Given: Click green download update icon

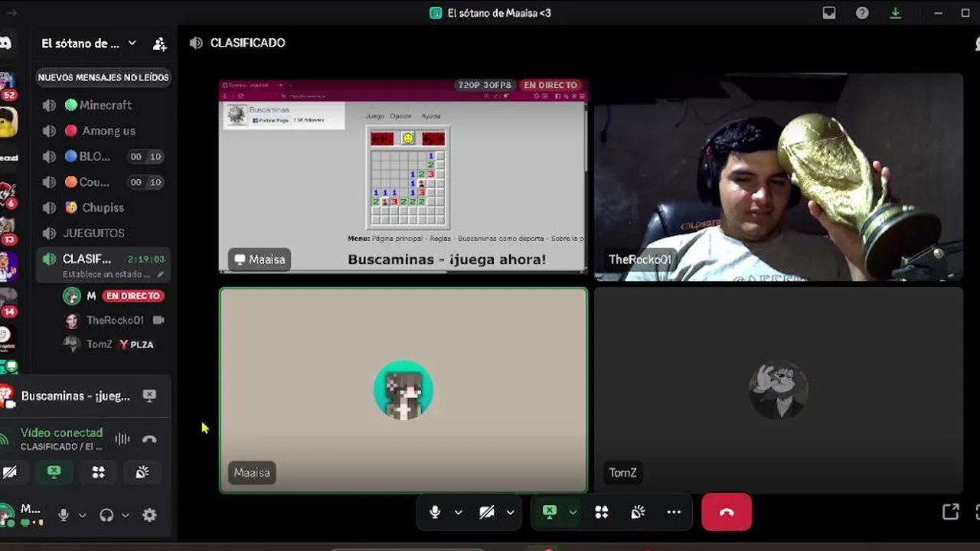Looking at the screenshot, I should tap(895, 13).
